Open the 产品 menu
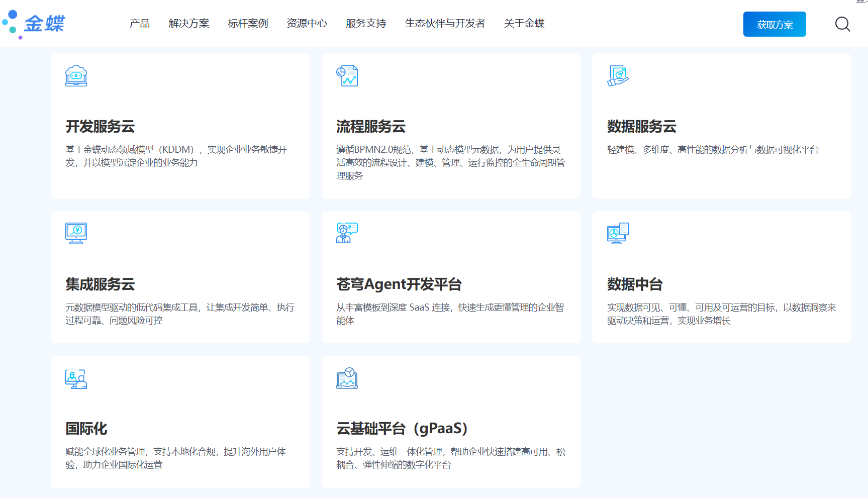Image resolution: width=868 pixels, height=498 pixels. tap(140, 23)
